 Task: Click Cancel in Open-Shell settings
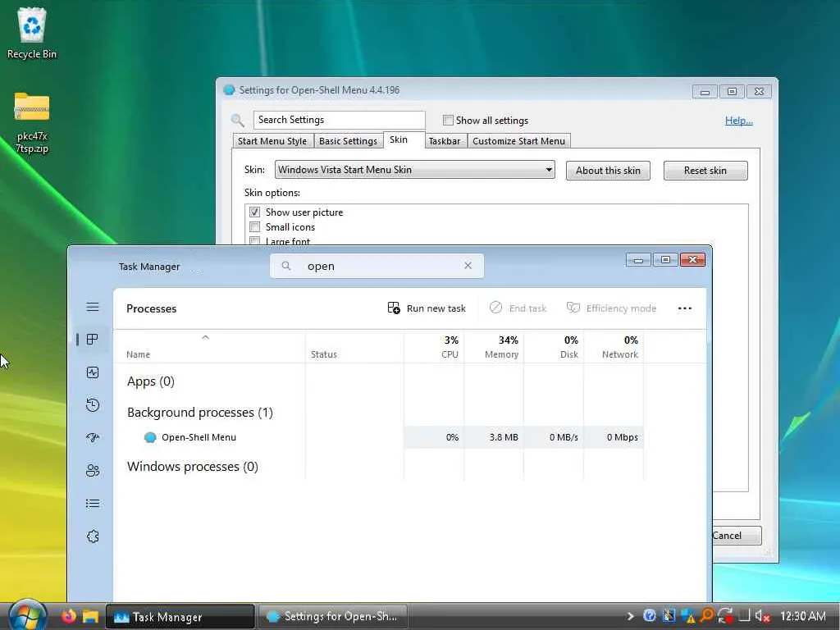(736, 535)
